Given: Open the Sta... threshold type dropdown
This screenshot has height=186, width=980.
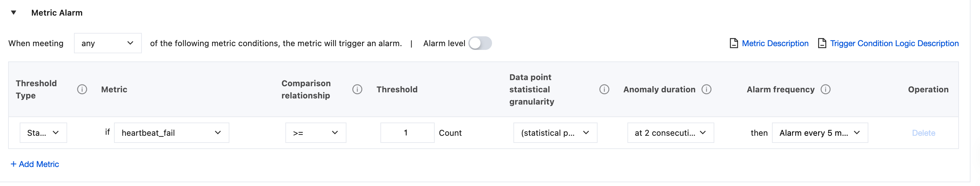Looking at the screenshot, I should pos(43,133).
